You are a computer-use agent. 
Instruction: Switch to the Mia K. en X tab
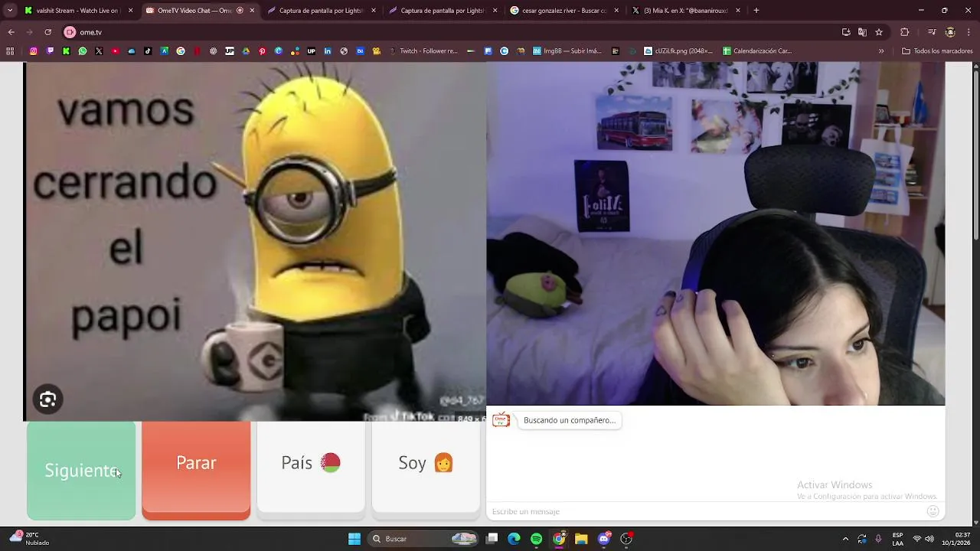pos(685,11)
